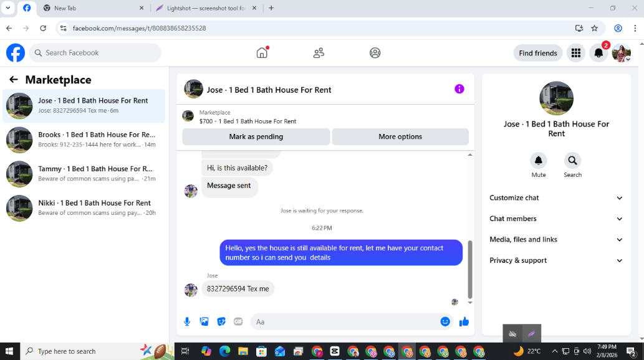Select the 'Hi, is this available?' message
Viewport: 644px width, 360px height.
[237, 168]
